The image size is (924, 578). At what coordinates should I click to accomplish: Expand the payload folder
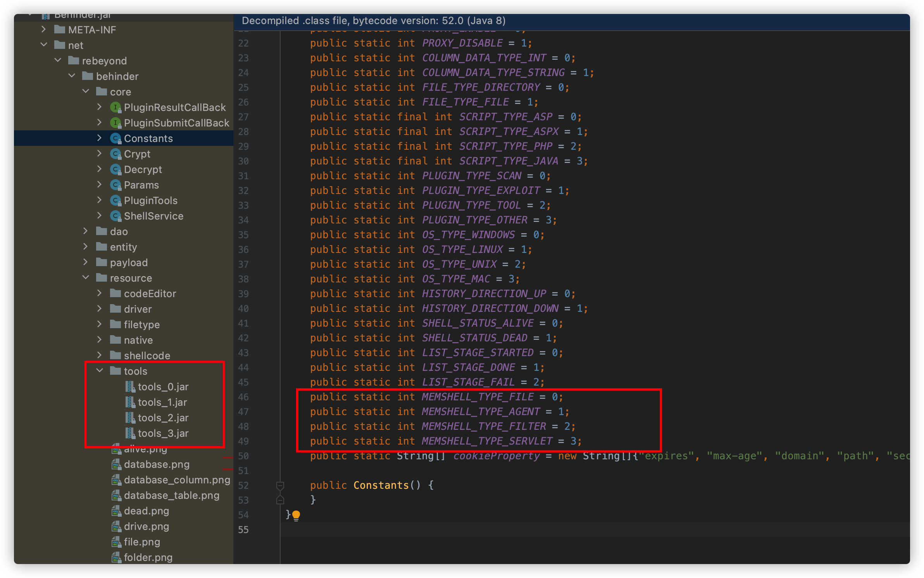pyautogui.click(x=86, y=262)
